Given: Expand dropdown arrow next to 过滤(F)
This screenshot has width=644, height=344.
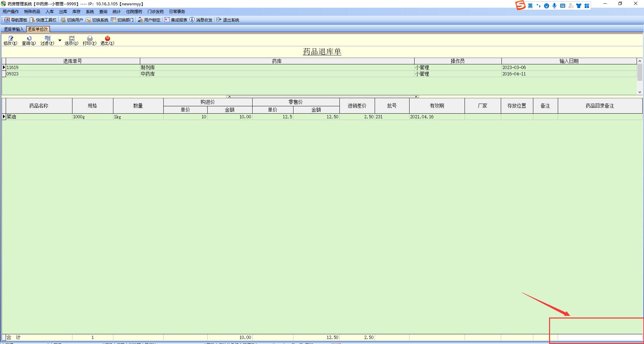Looking at the screenshot, I should click(60, 41).
